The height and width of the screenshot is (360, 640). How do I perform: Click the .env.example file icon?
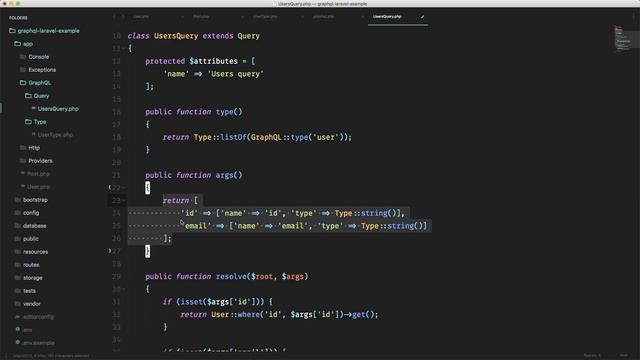[x=18, y=342]
